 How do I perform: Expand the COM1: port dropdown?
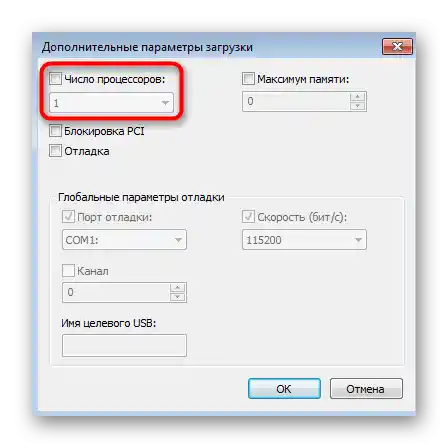click(x=124, y=240)
